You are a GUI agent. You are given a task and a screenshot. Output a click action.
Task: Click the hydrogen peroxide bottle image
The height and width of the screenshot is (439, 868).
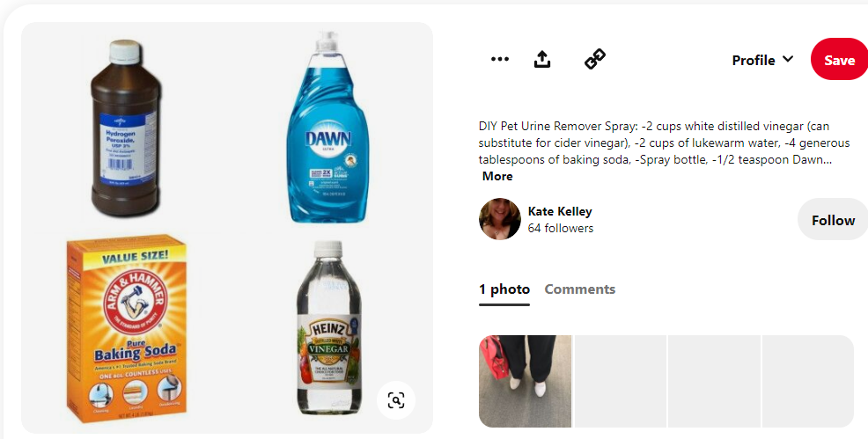[126, 128]
